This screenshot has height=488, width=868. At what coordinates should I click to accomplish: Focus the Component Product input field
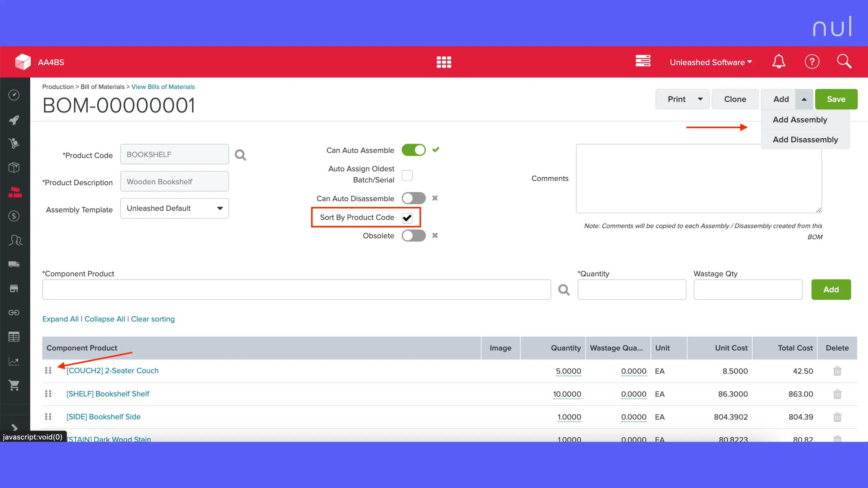[x=296, y=289]
